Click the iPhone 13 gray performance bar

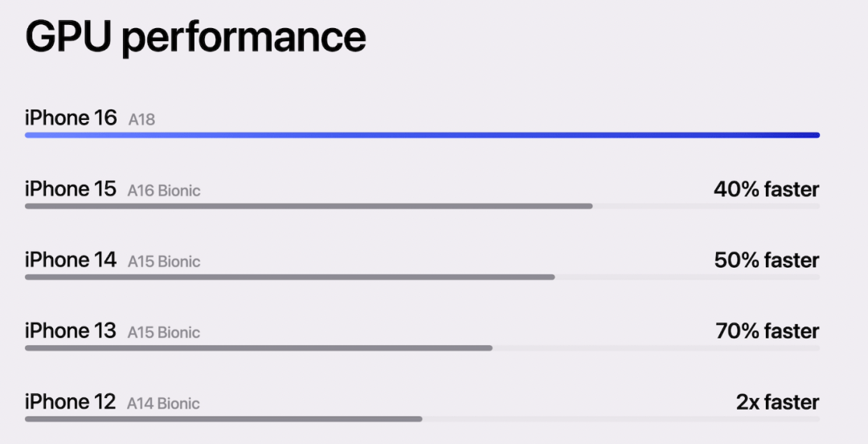tap(258, 348)
